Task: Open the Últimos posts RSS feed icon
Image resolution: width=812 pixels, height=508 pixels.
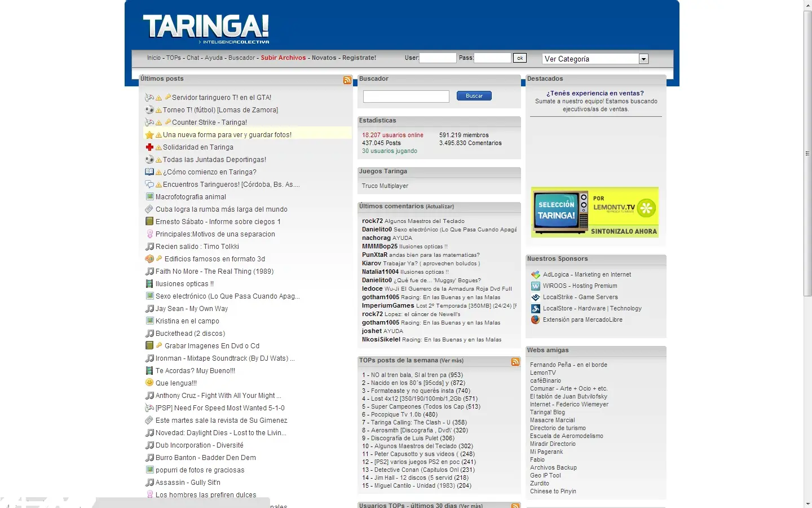Action: point(347,80)
